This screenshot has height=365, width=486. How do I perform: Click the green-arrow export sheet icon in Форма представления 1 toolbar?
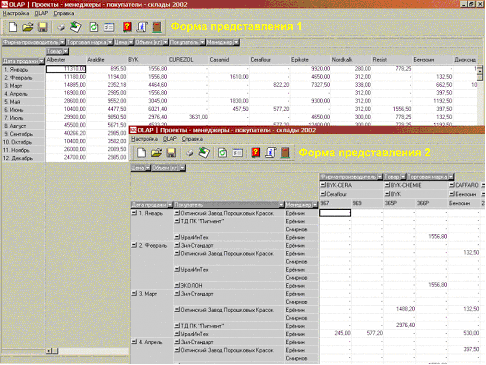76,27
